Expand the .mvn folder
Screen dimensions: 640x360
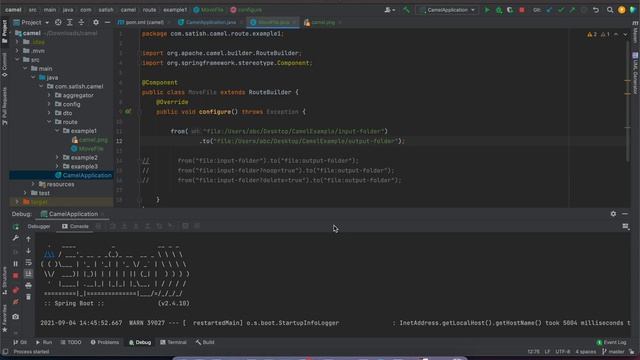(x=17, y=51)
